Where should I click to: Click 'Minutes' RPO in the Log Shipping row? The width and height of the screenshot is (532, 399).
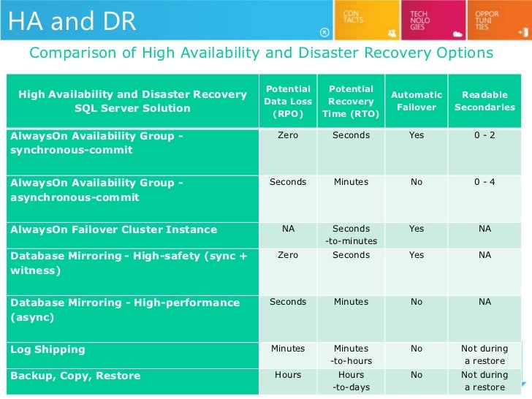(x=288, y=349)
